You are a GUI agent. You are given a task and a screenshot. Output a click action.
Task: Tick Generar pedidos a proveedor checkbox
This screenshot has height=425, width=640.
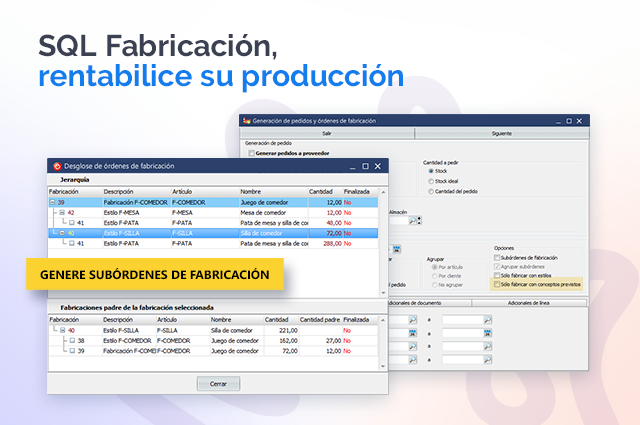(250, 154)
